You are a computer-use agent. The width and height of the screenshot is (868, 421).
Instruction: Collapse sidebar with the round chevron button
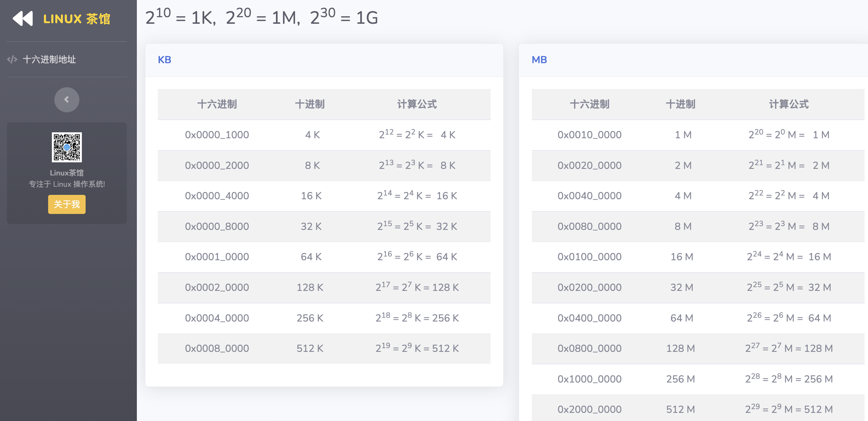67,99
